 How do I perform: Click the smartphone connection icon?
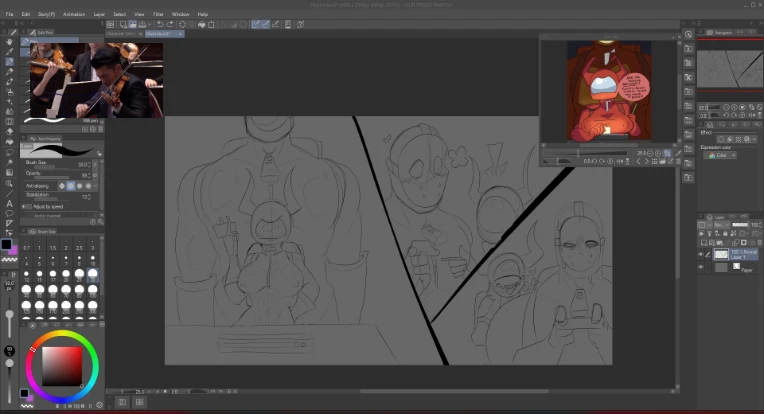pos(288,24)
